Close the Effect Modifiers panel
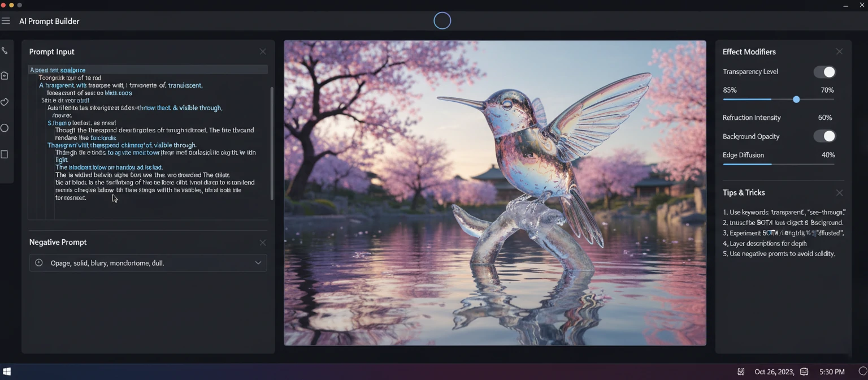The height and width of the screenshot is (380, 868). coord(839,51)
